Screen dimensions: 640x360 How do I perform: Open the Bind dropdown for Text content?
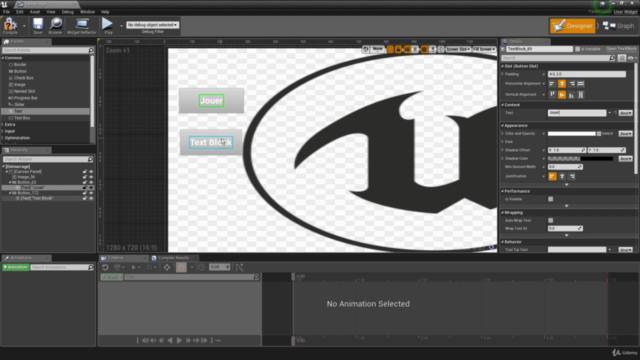pos(625,113)
